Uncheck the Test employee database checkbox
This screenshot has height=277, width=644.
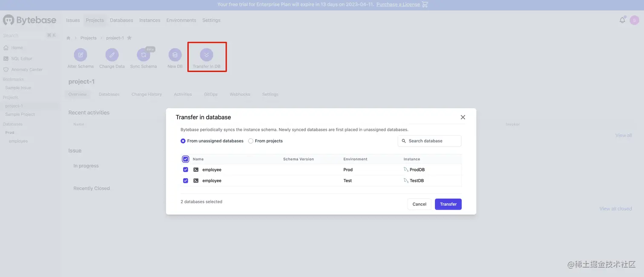(185, 181)
